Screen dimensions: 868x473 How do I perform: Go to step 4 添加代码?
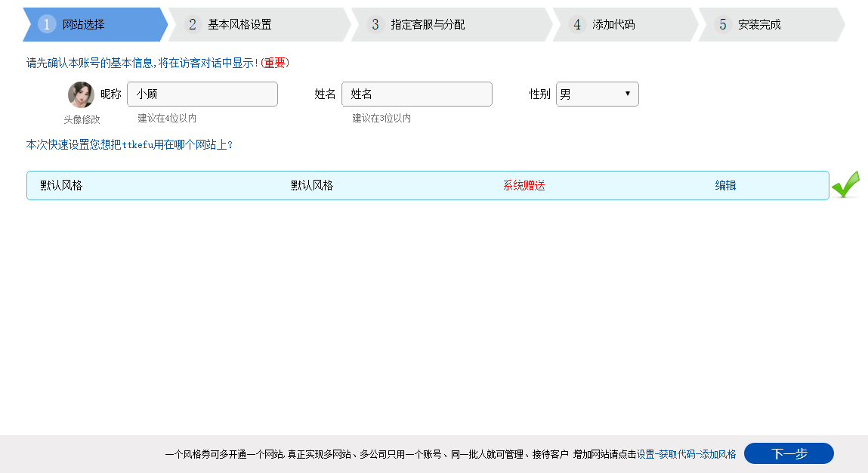coord(626,24)
